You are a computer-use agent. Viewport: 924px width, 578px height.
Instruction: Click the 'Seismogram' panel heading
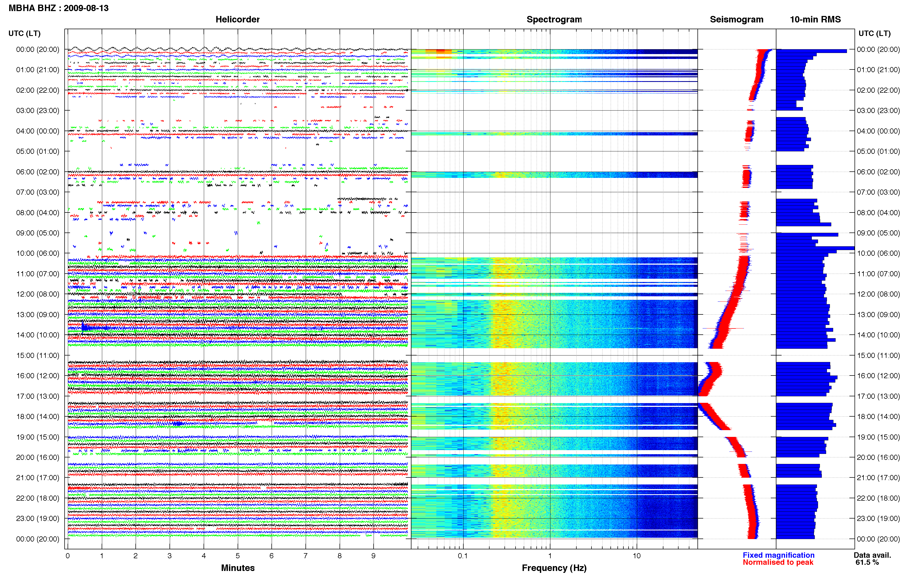(x=736, y=19)
